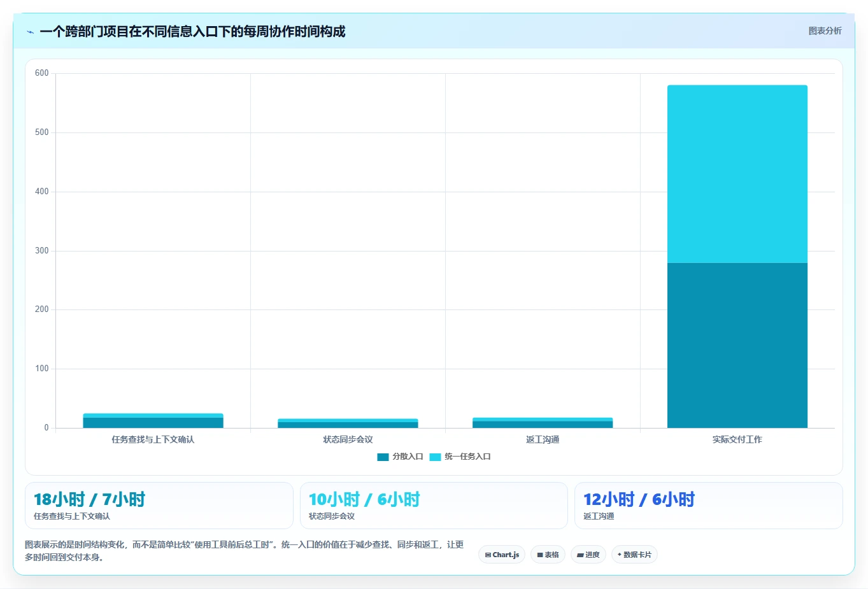Viewport: 868px width, 589px height.
Task: Click 返工沟通 caption under 12小时 card
Action: click(x=599, y=516)
